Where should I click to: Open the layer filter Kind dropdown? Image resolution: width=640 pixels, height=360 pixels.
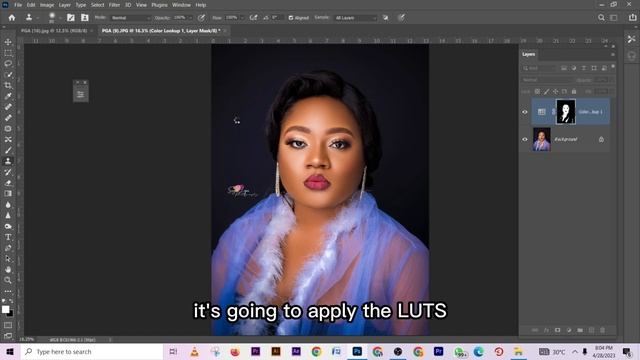pos(540,68)
